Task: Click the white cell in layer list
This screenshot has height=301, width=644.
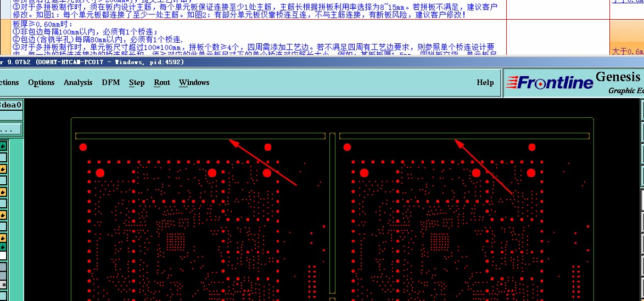Action: click(3, 256)
